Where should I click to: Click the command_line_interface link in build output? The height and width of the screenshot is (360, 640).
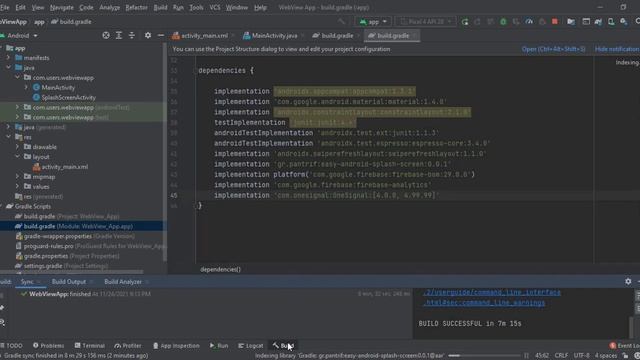492,292
